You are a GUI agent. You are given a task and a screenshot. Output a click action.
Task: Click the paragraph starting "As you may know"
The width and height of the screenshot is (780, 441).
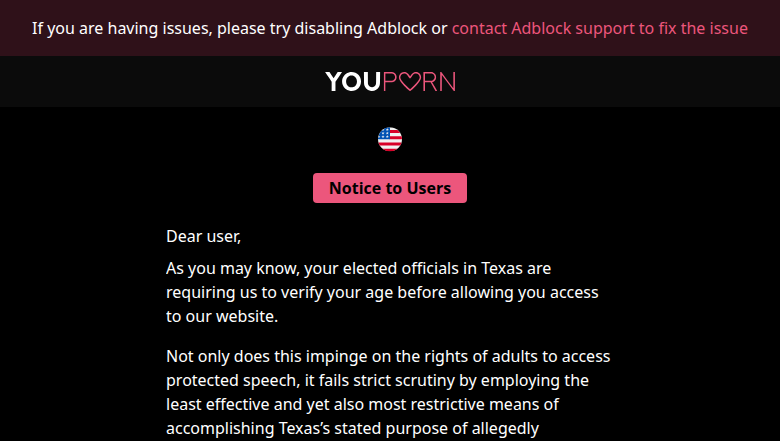[381, 293]
